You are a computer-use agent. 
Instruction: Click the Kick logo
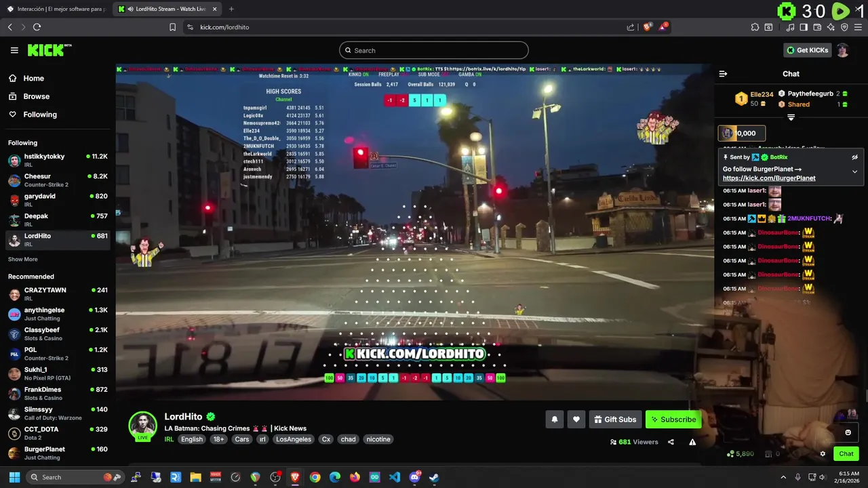(x=49, y=50)
